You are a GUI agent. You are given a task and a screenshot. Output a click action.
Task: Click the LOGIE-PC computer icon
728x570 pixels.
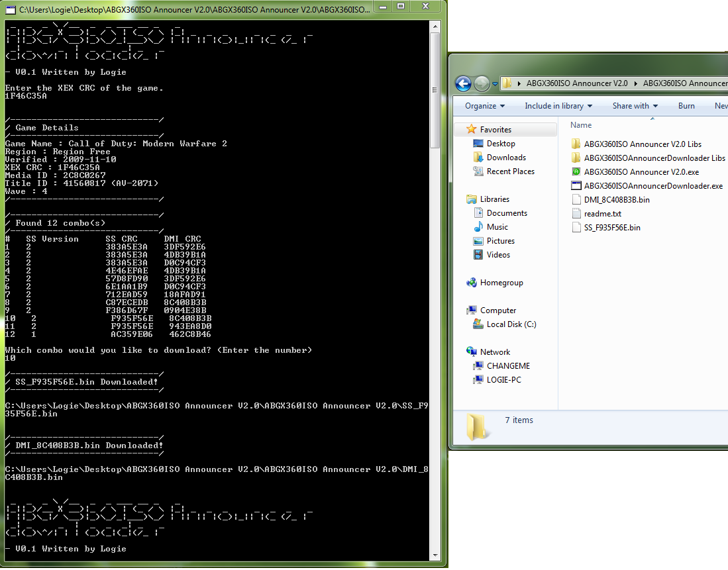478,380
